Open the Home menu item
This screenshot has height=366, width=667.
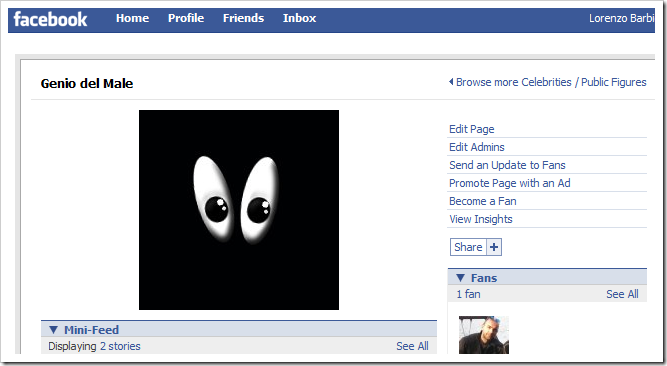(x=132, y=18)
